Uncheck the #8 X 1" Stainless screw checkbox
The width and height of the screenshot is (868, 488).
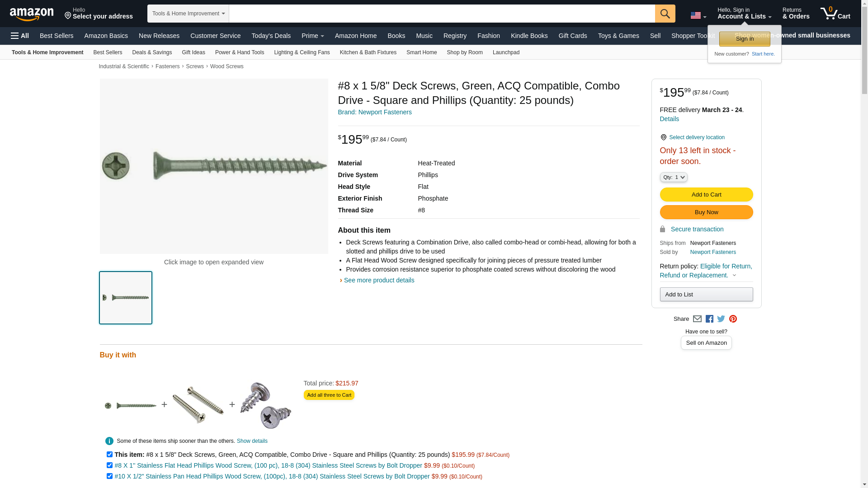[x=109, y=465]
